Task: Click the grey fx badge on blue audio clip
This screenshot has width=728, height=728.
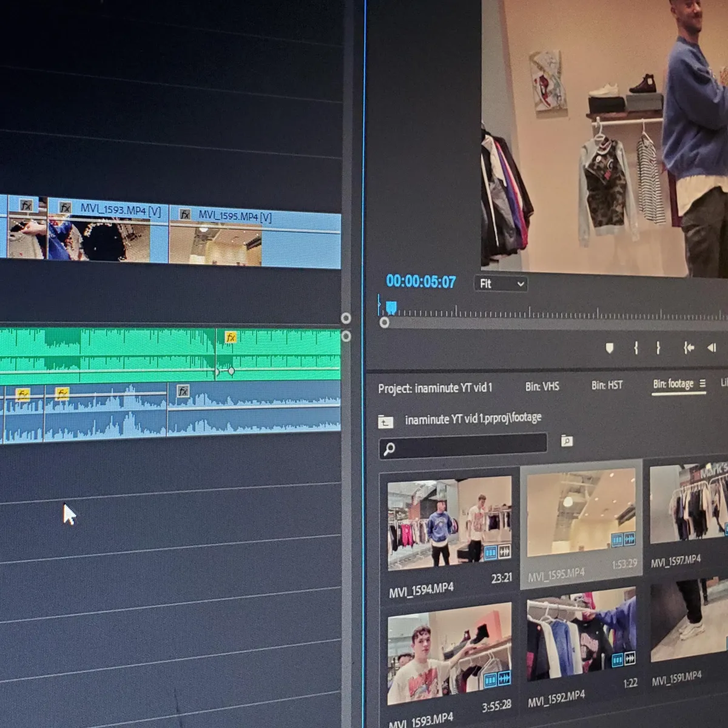Action: point(183,391)
